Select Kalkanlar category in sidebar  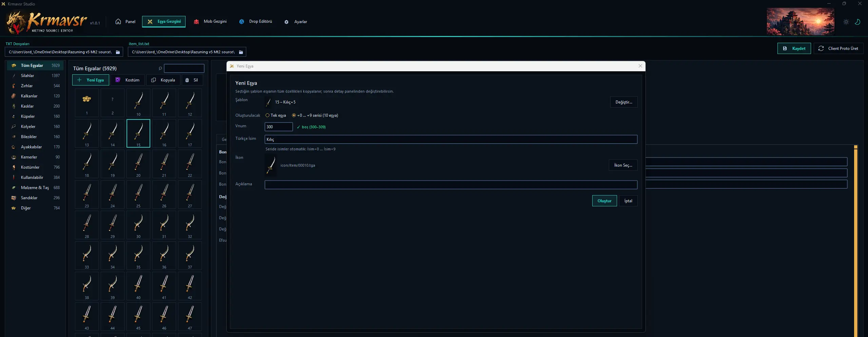click(35, 96)
